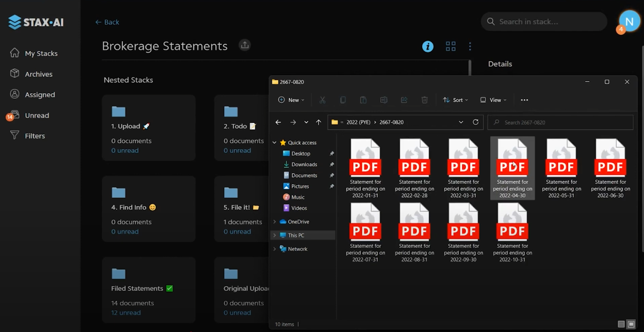Collapse the Quick access section

coord(274,143)
